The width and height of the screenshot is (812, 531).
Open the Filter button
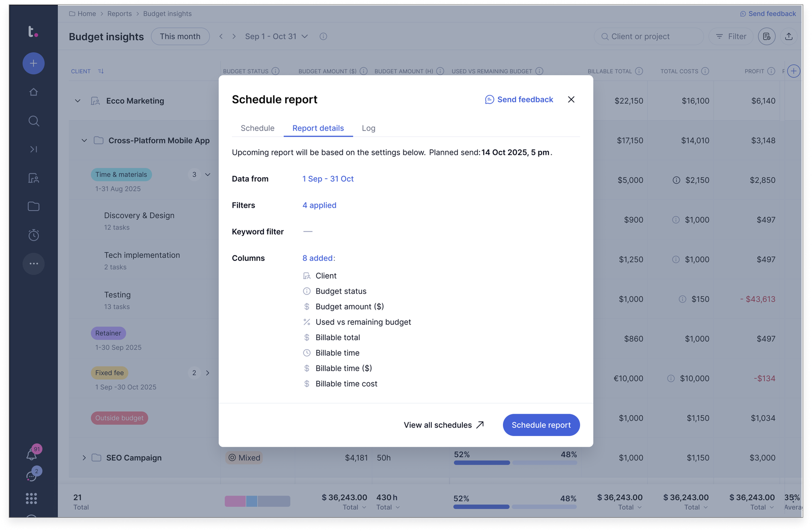(731, 37)
